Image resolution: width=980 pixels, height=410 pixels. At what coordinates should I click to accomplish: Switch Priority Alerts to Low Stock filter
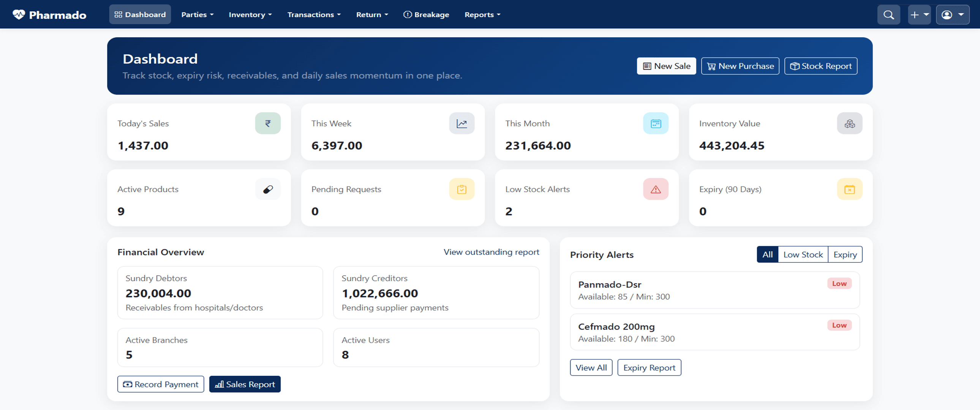(x=803, y=254)
